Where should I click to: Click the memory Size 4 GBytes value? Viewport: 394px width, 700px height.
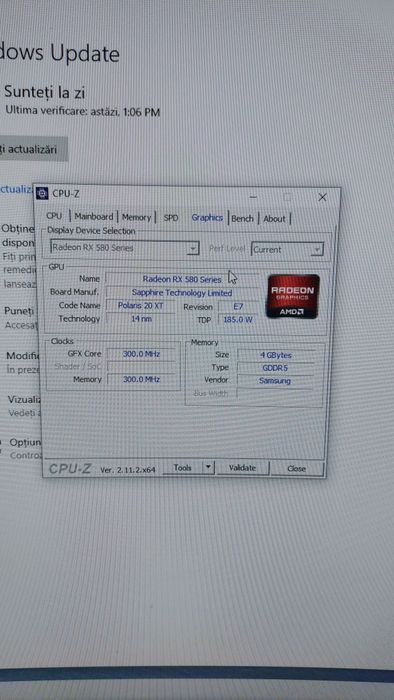click(275, 355)
